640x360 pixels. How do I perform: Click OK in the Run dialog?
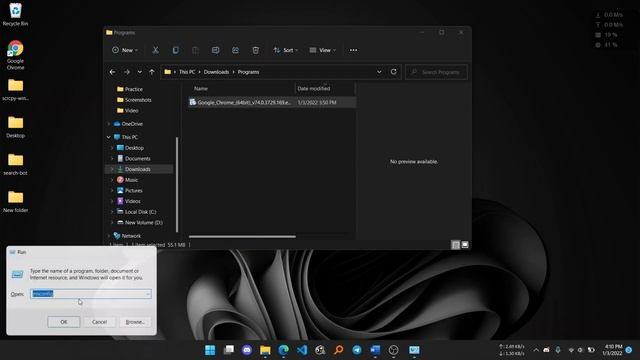click(x=64, y=322)
